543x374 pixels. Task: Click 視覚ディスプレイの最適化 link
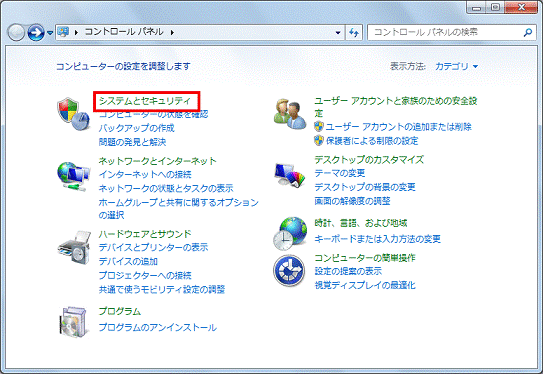[365, 285]
